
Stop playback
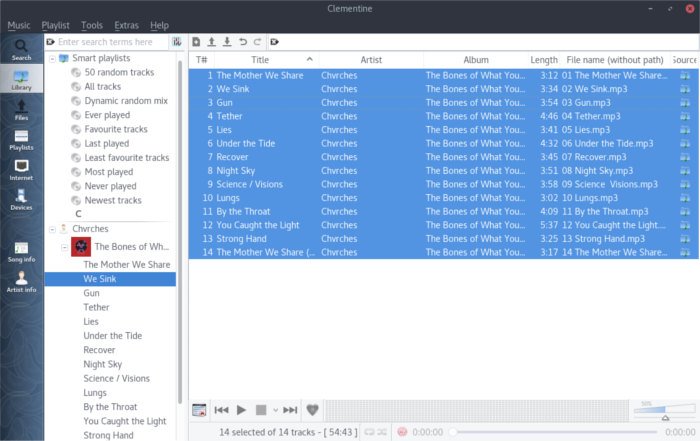[x=261, y=410]
